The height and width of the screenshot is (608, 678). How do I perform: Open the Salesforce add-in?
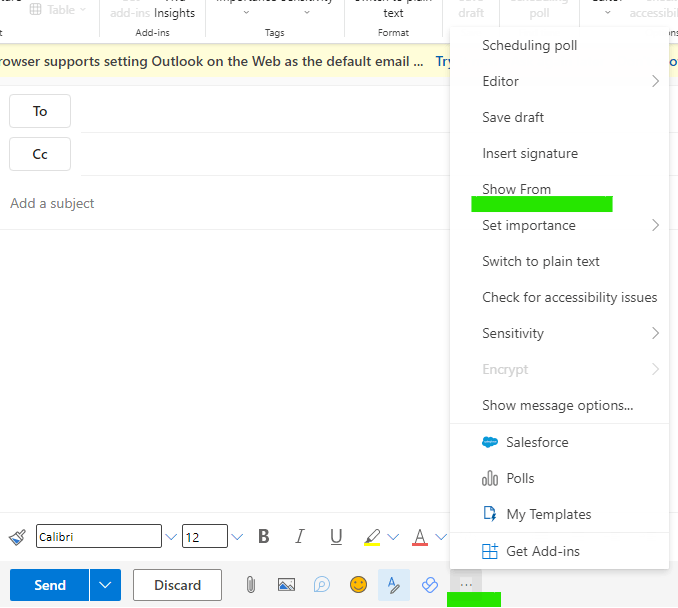(560, 442)
